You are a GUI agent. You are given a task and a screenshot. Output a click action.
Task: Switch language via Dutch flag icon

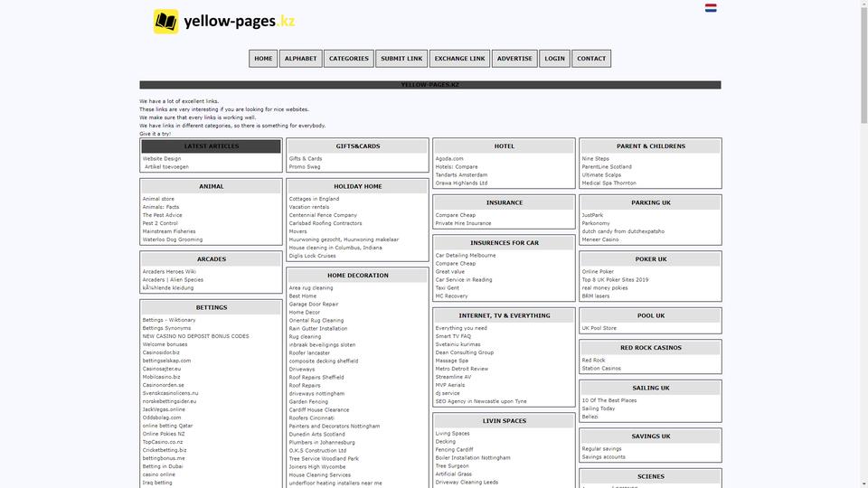(711, 8)
